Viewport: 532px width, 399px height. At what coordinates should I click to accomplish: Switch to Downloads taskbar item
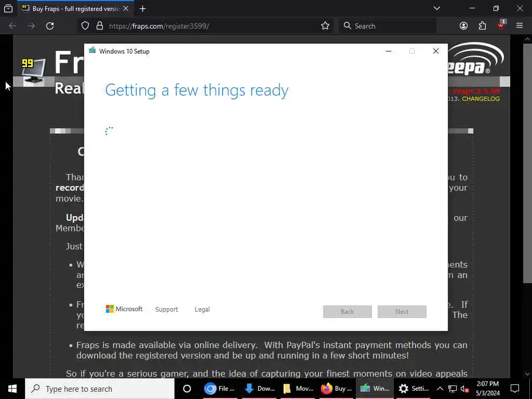(260, 389)
